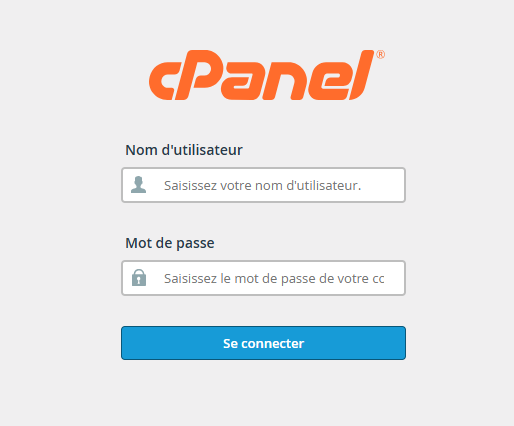
Task: Select the 'Mot de passe' label
Action: (170, 243)
